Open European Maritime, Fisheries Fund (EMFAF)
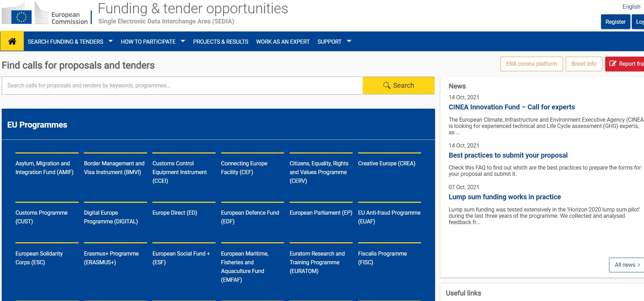The image size is (644, 301). point(245,267)
